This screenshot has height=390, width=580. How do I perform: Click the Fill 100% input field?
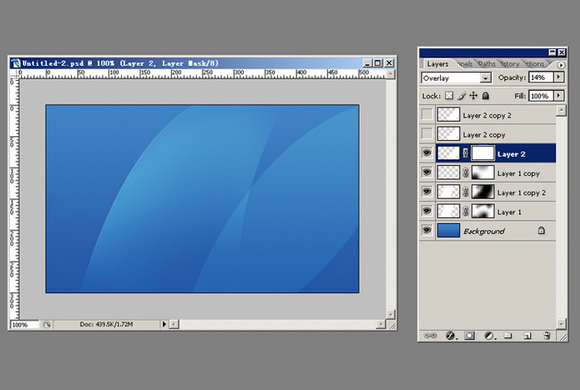pyautogui.click(x=541, y=96)
